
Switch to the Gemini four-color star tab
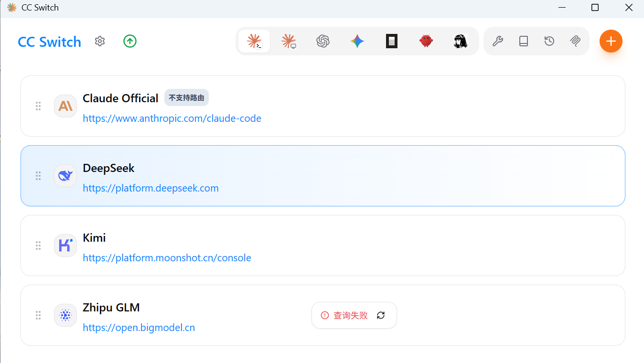[357, 42]
